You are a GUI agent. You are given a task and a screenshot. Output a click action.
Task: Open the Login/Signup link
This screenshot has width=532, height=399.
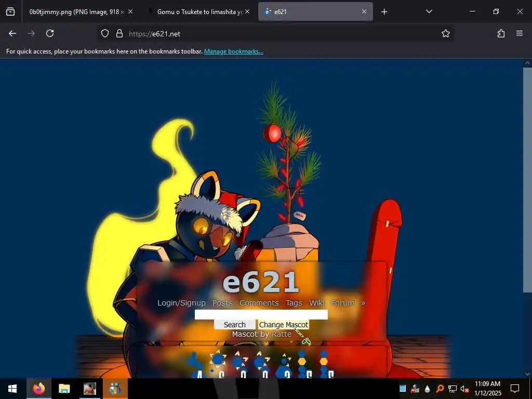coord(181,303)
